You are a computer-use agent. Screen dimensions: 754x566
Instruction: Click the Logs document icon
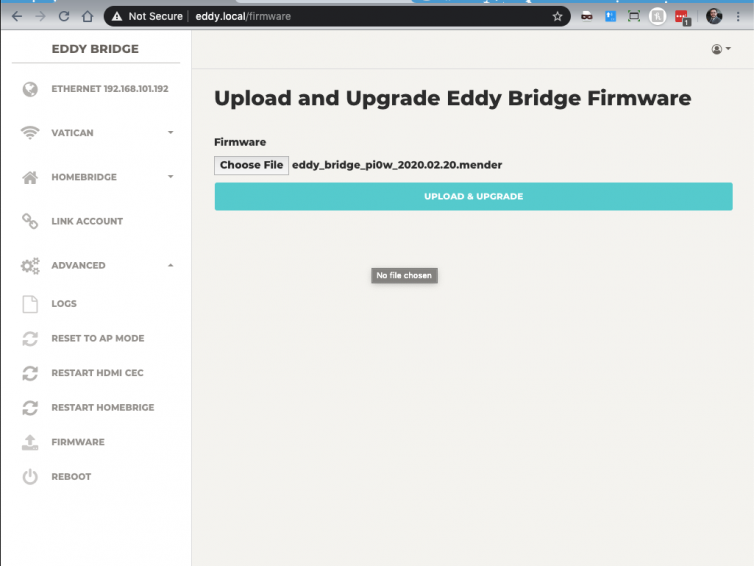pyautogui.click(x=30, y=304)
